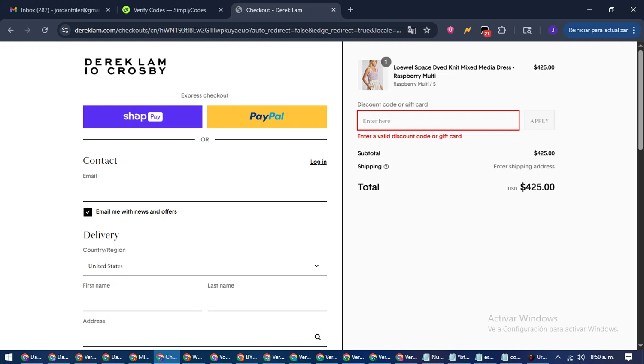
Task: Open the volume control in system tray
Action: [x=580, y=357]
